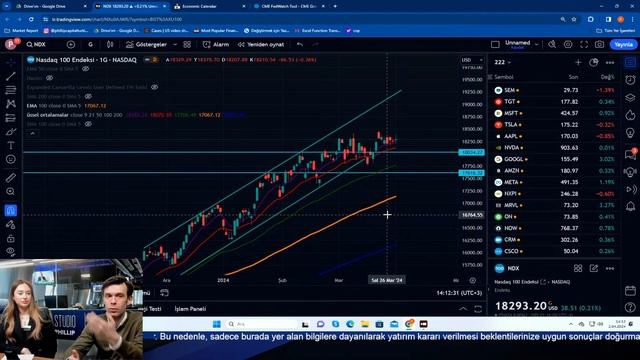640x360 pixels.
Task: Open notifications bell in right sidebar
Action: coord(630,207)
